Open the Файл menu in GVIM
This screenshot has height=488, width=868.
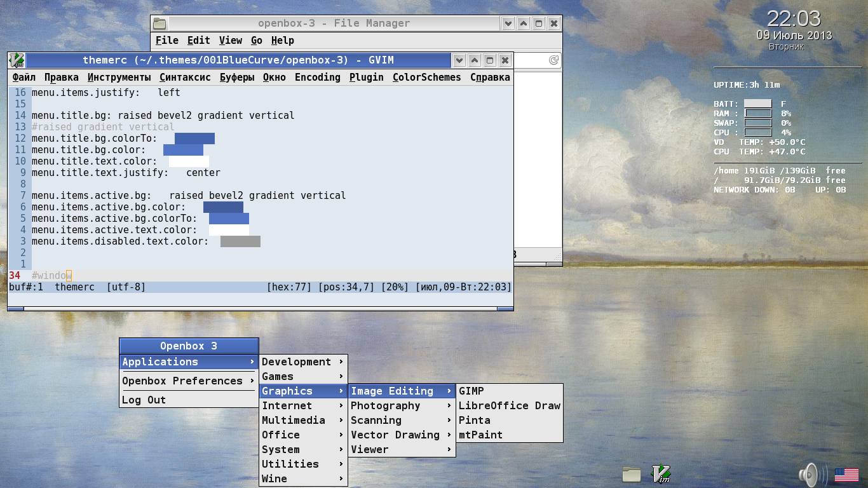tap(24, 78)
